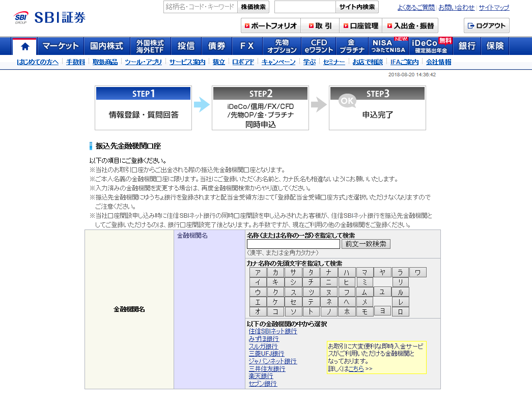Open the ツール・アプリ link

[x=143, y=62]
